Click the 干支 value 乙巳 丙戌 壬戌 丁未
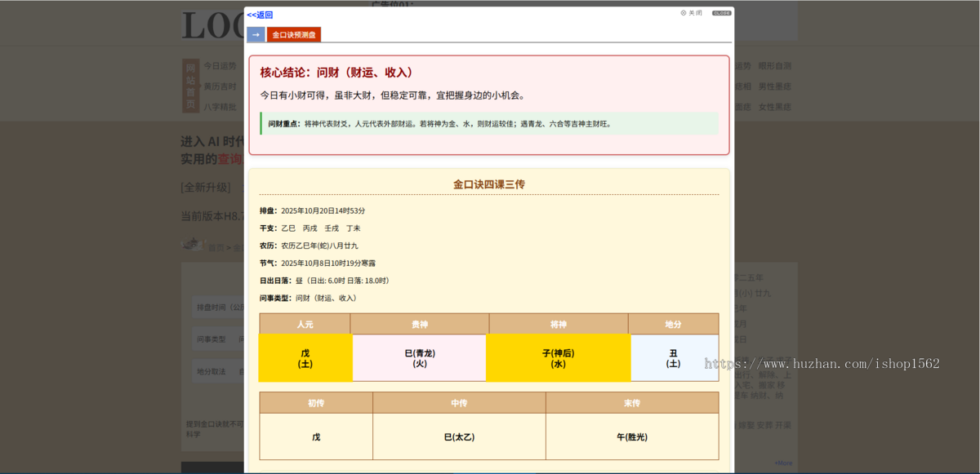 point(321,228)
